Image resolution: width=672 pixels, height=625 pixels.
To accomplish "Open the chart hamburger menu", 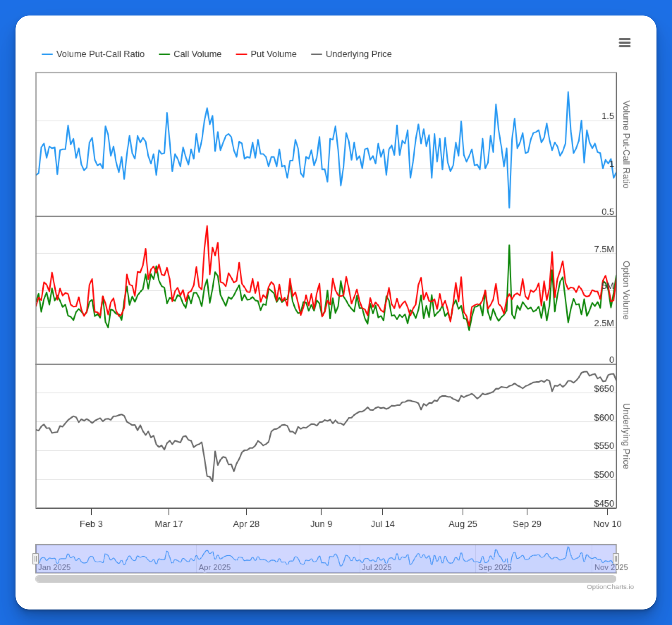I will pyautogui.click(x=624, y=43).
